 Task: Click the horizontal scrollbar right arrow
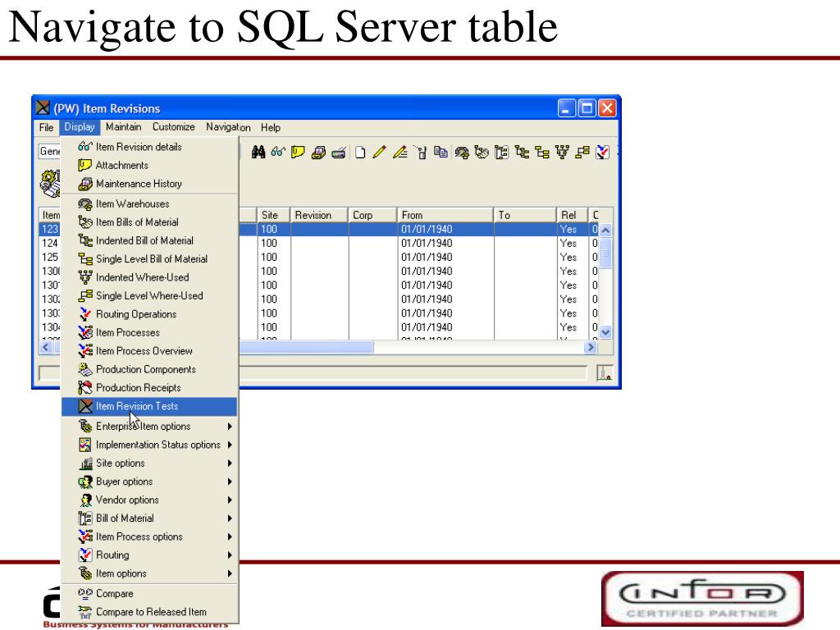click(x=591, y=347)
